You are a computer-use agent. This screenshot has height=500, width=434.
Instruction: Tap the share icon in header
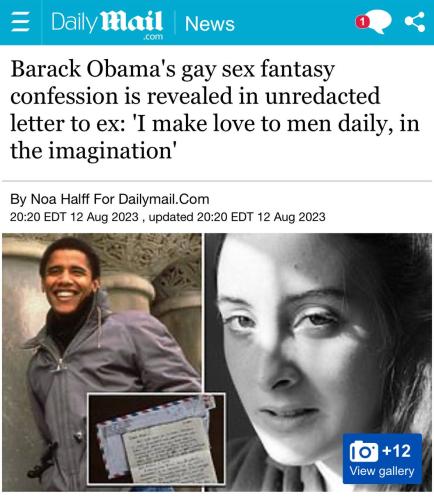414,22
